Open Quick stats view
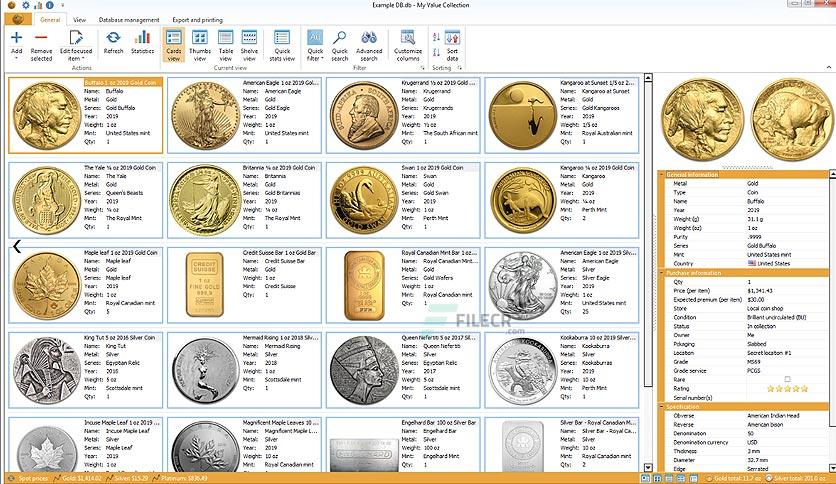 coord(282,45)
